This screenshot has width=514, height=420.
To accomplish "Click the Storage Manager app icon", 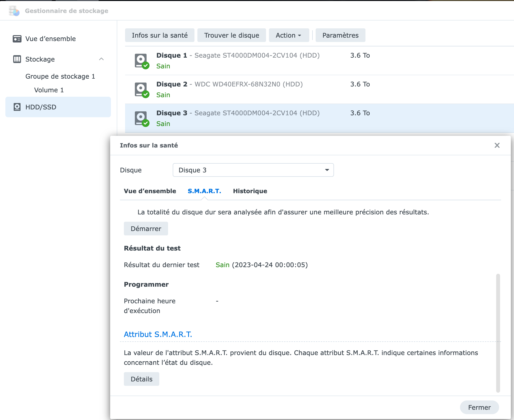I will point(14,11).
